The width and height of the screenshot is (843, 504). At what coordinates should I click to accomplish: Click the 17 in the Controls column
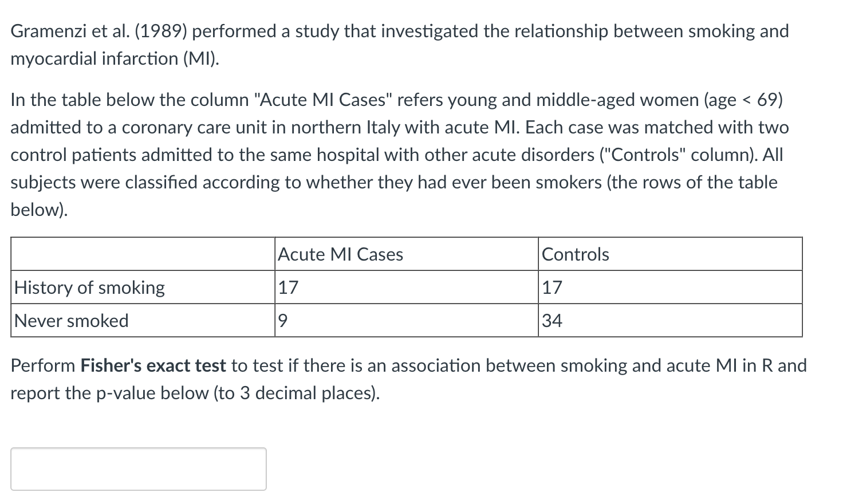coord(552,288)
